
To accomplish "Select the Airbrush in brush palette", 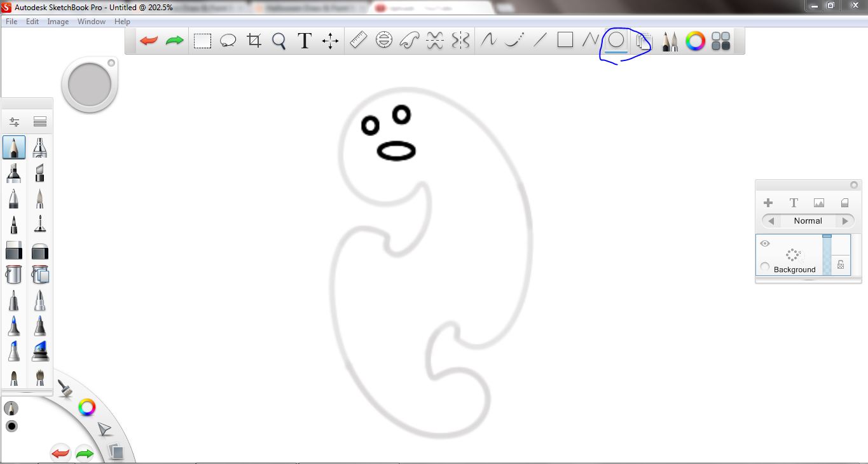I will point(40,147).
